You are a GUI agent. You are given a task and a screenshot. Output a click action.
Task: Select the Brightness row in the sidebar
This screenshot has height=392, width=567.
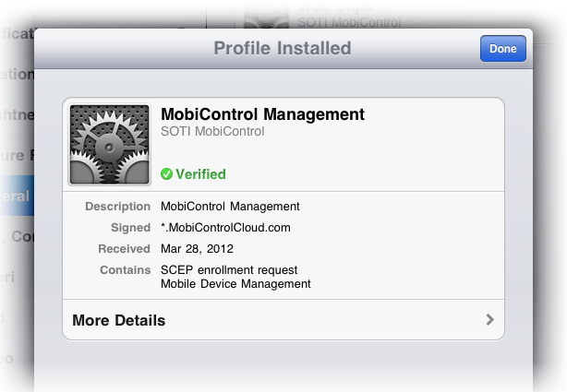tap(17, 114)
